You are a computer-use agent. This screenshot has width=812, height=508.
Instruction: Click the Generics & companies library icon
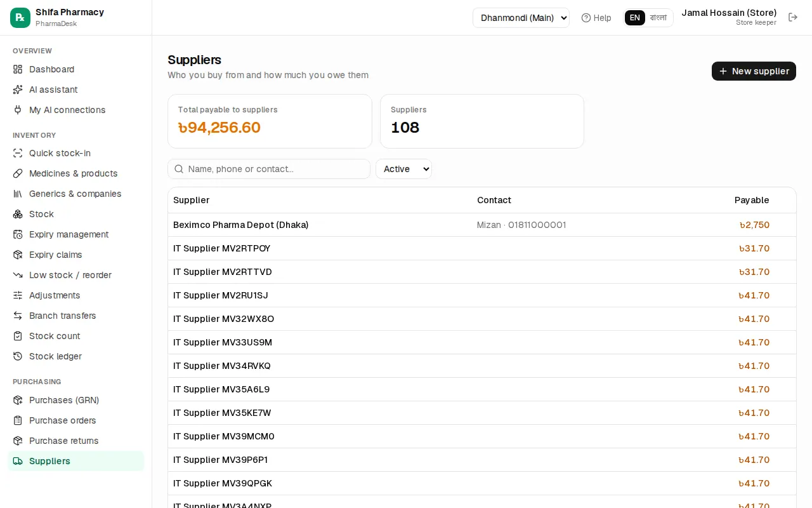click(18, 194)
